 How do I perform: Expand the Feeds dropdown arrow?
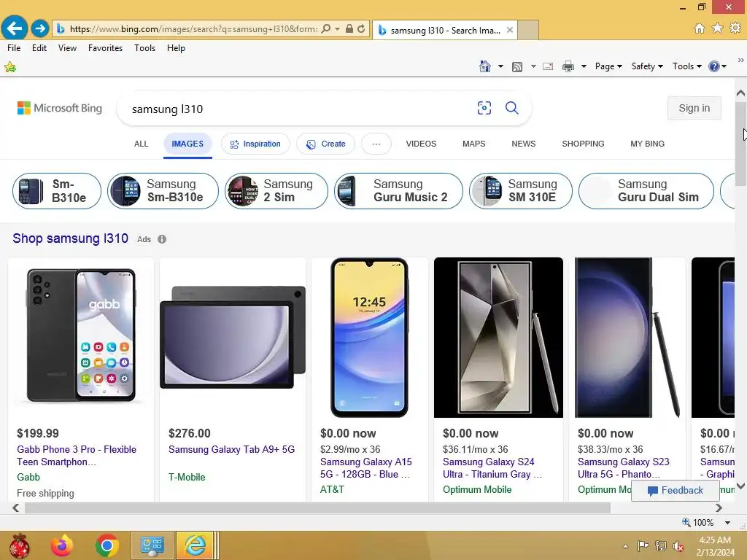pos(533,66)
